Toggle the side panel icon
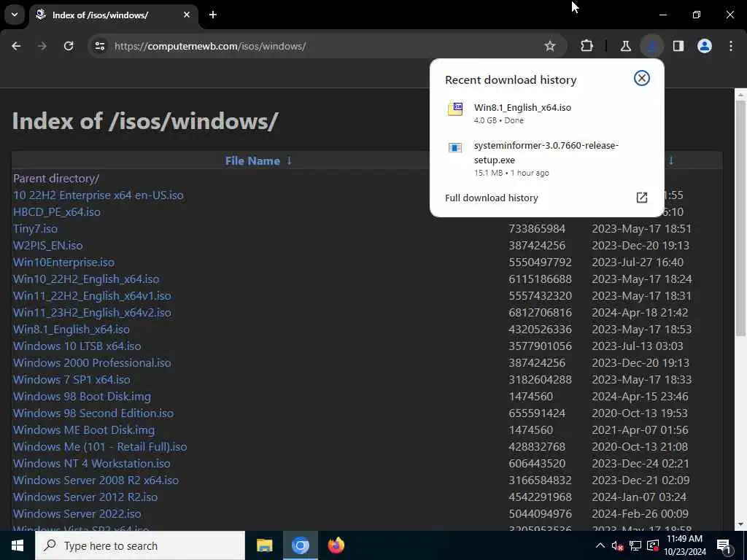Screen dimensions: 747x560 (x=678, y=46)
